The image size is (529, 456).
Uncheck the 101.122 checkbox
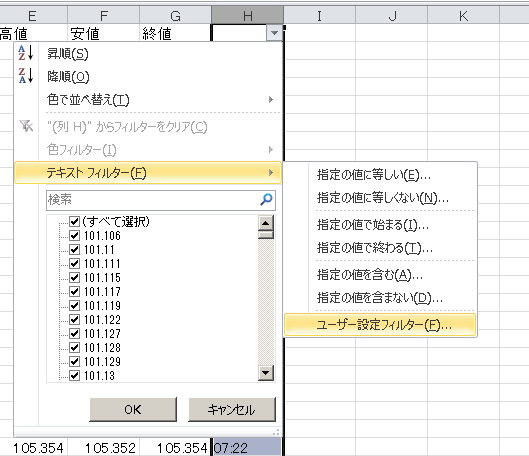click(74, 319)
